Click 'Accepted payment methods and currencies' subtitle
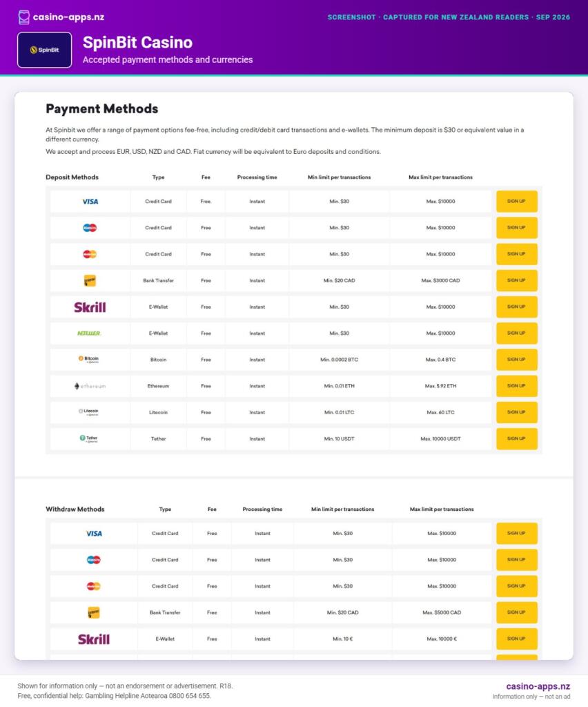Screen dimensions: 588x707 pos(168,59)
